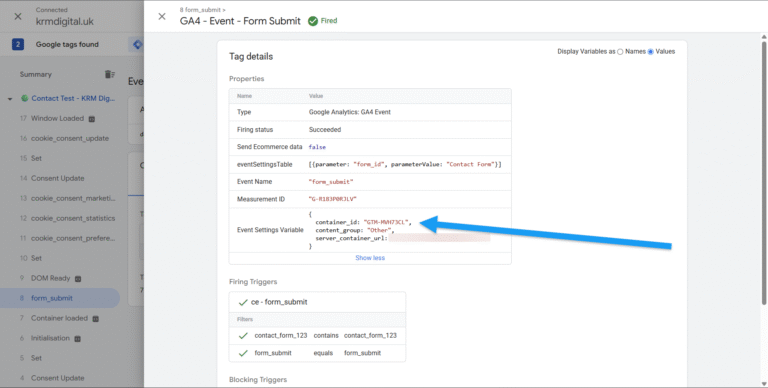This screenshot has height=388, width=768.
Task: Click the GA4 - Event - Form Submit title
Action: tap(240, 21)
